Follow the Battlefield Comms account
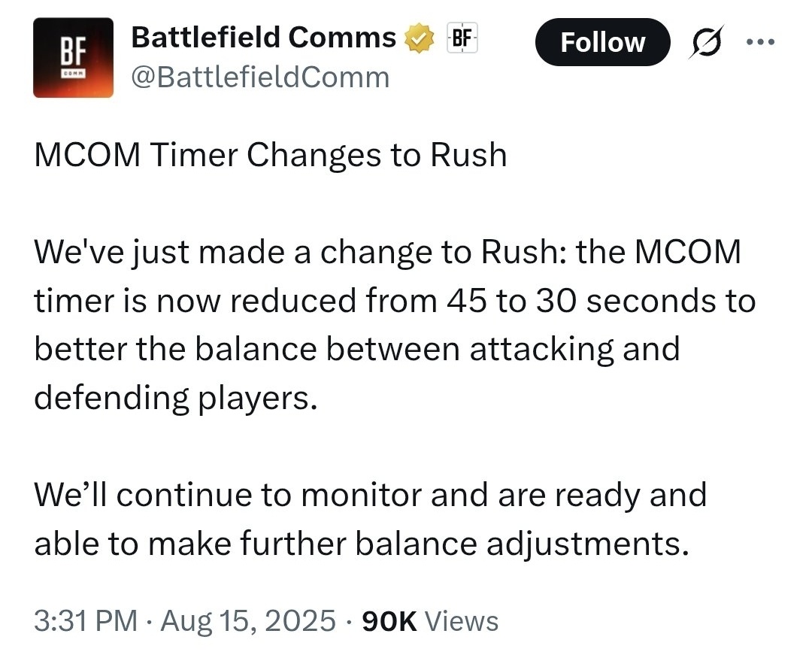This screenshot has height=664, width=812. click(x=602, y=42)
